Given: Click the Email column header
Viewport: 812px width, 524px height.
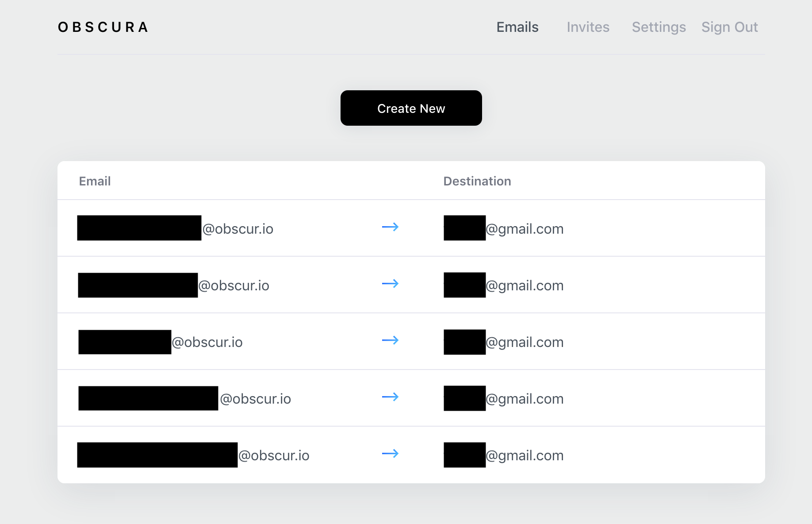Looking at the screenshot, I should (95, 181).
